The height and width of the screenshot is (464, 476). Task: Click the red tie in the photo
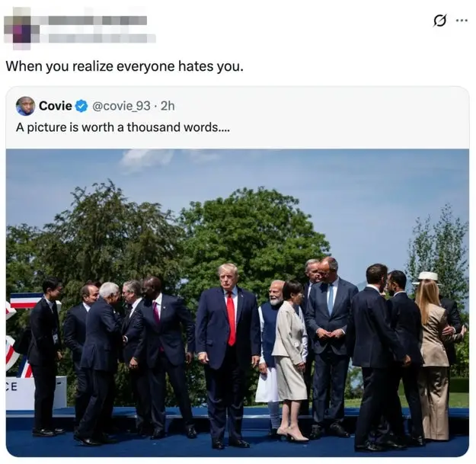pyautogui.click(x=231, y=318)
